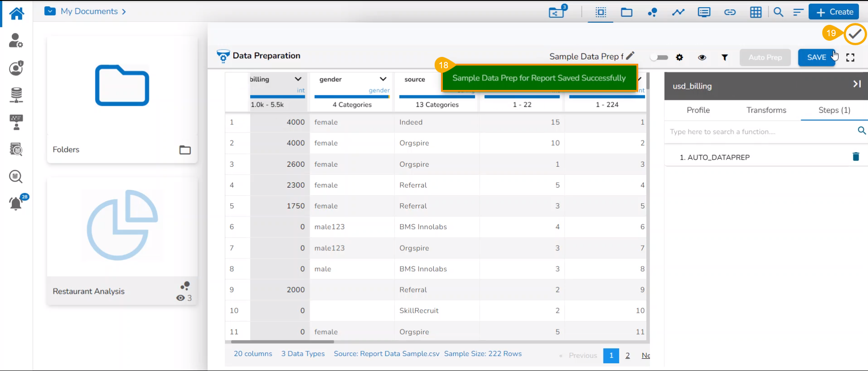The image size is (868, 371).
Task: Click the Create button
Action: (x=834, y=12)
